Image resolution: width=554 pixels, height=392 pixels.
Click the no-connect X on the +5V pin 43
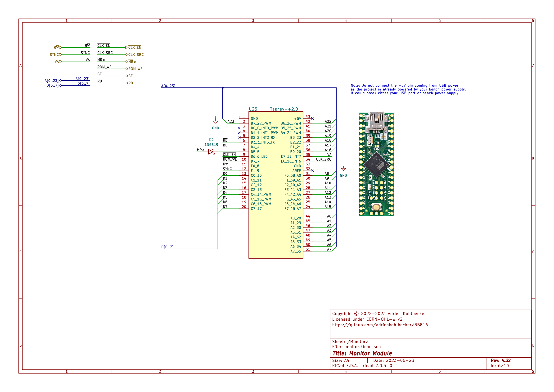(x=313, y=119)
